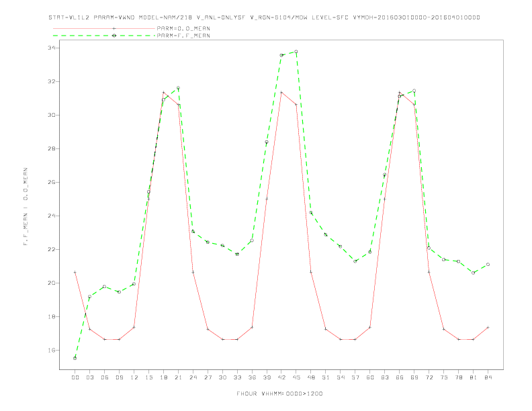Click x-axis tick label 78
The height and width of the screenshot is (411, 532).
pos(459,377)
